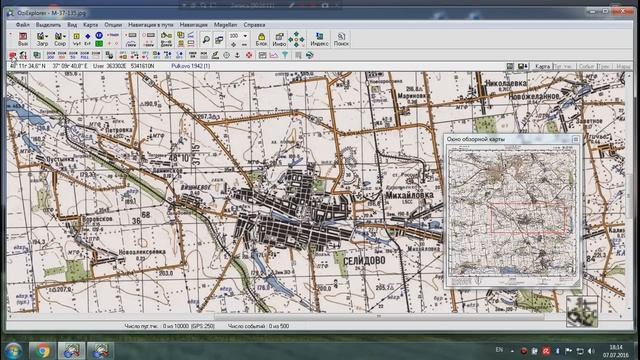Open the Справка menu
The width and height of the screenshot is (640, 360).
pyautogui.click(x=254, y=25)
